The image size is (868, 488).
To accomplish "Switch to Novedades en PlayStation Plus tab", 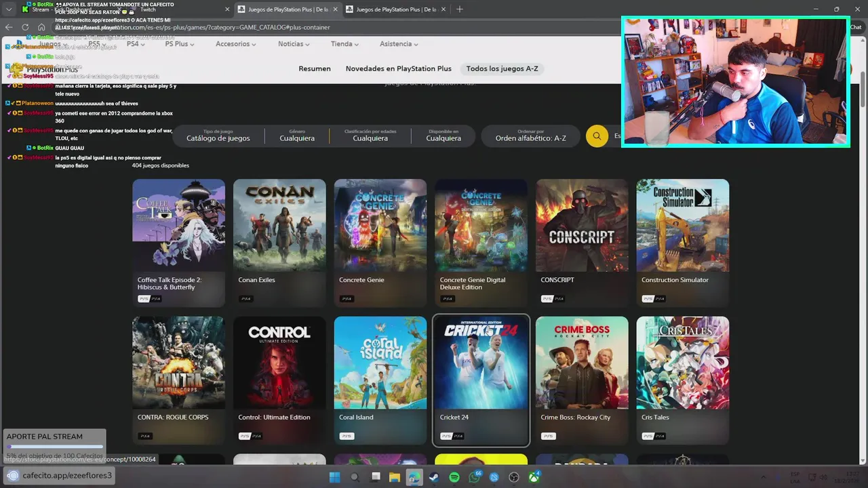I will [398, 68].
